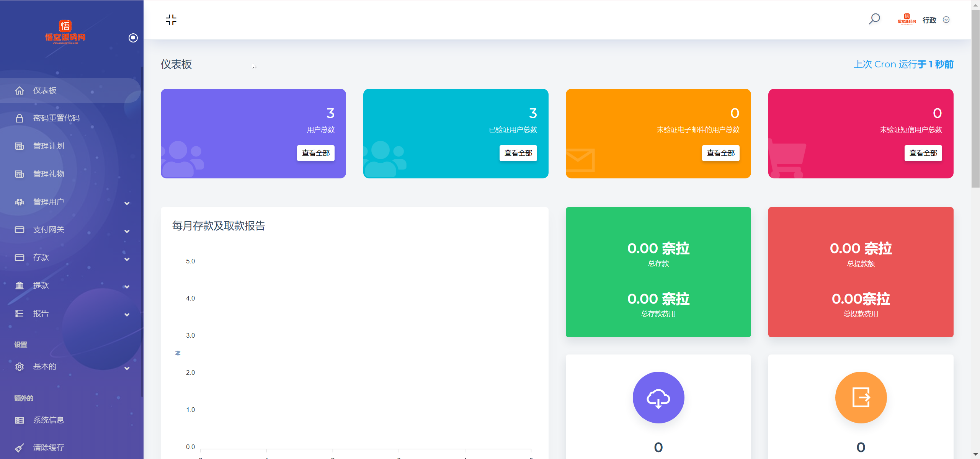Click the server icon for 系统信息

pos(20,420)
